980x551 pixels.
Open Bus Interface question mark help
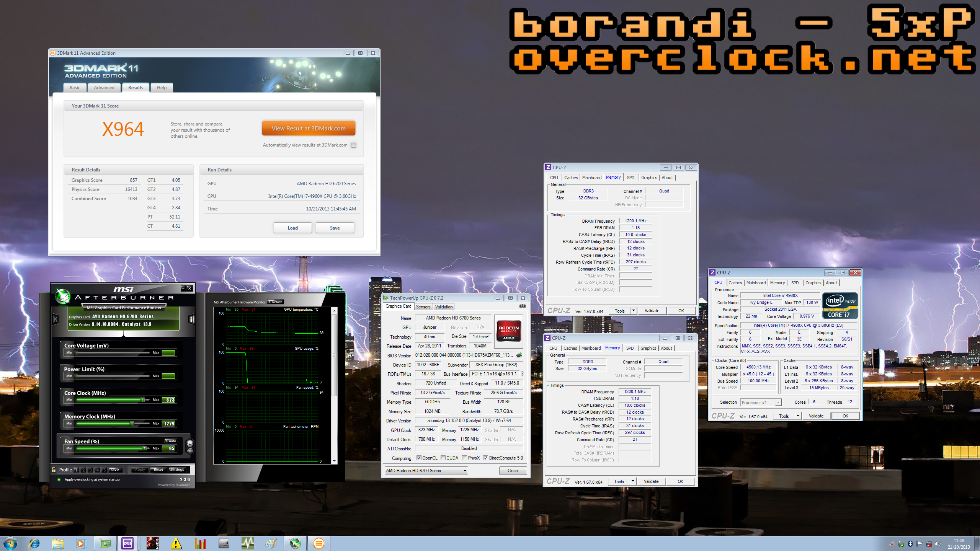tap(522, 374)
